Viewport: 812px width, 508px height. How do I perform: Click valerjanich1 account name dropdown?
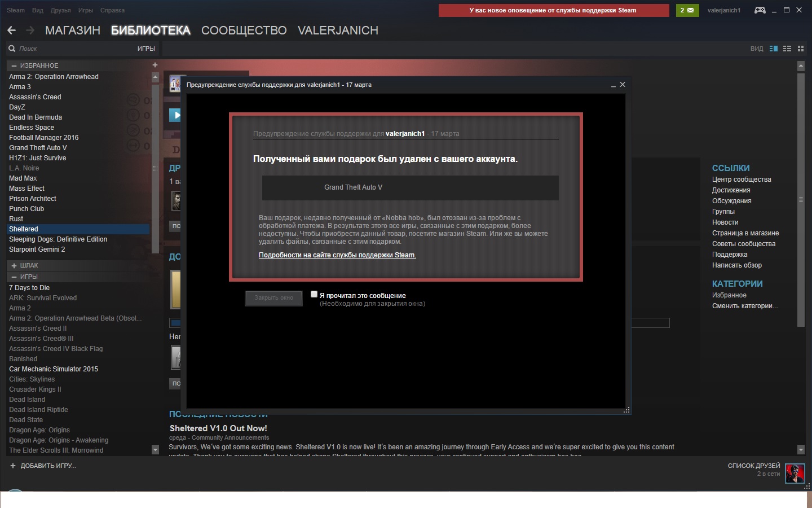[x=724, y=10]
